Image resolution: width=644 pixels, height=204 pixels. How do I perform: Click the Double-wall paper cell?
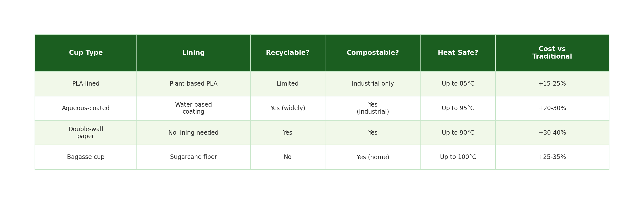tap(86, 133)
